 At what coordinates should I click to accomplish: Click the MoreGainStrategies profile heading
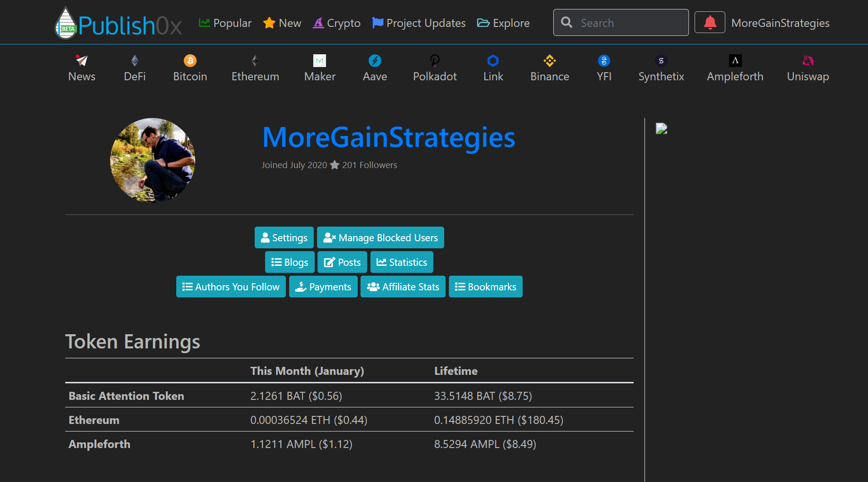tap(388, 137)
